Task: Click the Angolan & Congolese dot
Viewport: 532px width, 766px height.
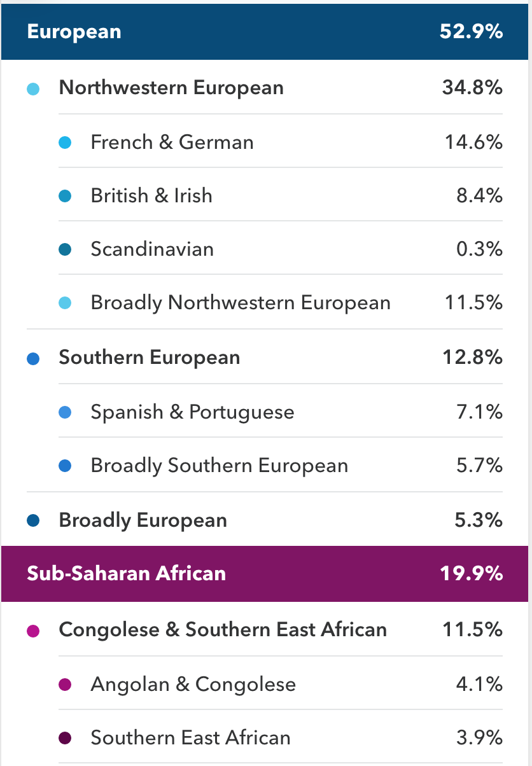Action: pos(64,685)
